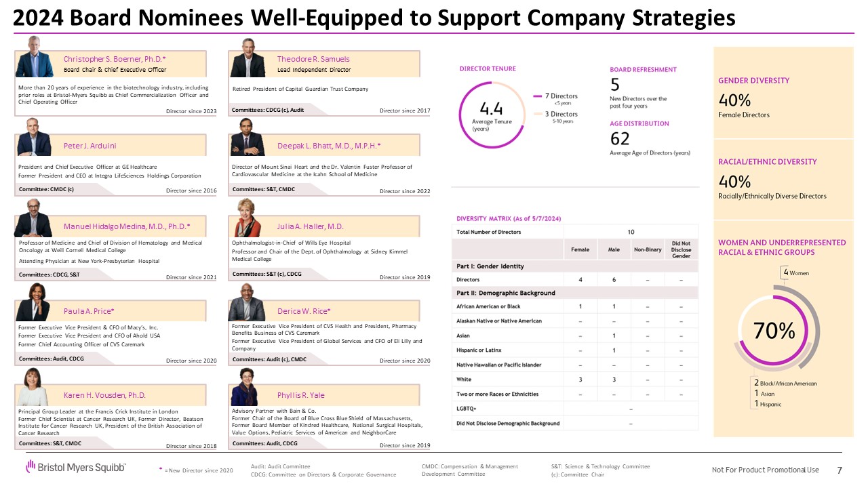The image size is (868, 488).
Task: Select Theodore R. Samuels' portrait
Action: point(248,59)
